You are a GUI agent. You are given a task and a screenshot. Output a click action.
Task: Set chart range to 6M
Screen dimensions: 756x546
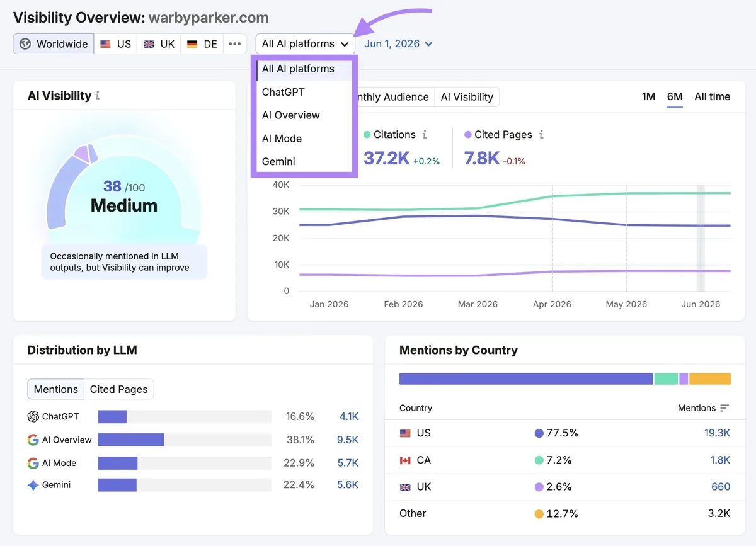pyautogui.click(x=675, y=97)
